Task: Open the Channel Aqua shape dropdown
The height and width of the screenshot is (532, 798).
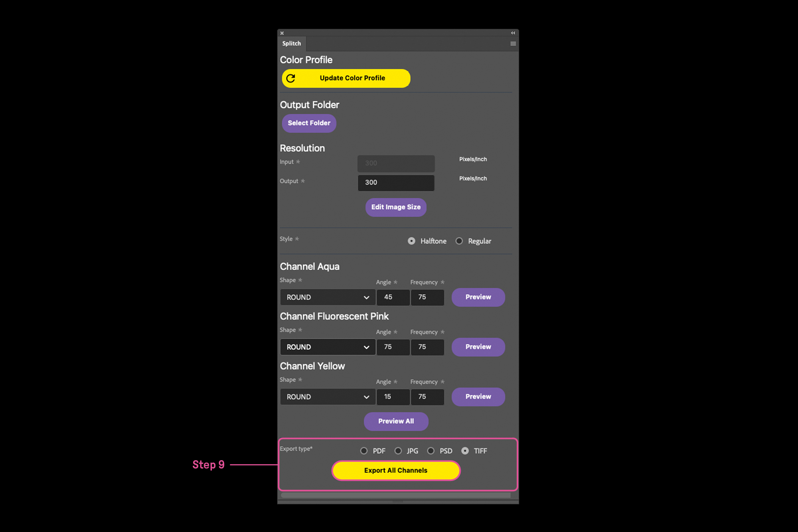Action: coord(328,297)
